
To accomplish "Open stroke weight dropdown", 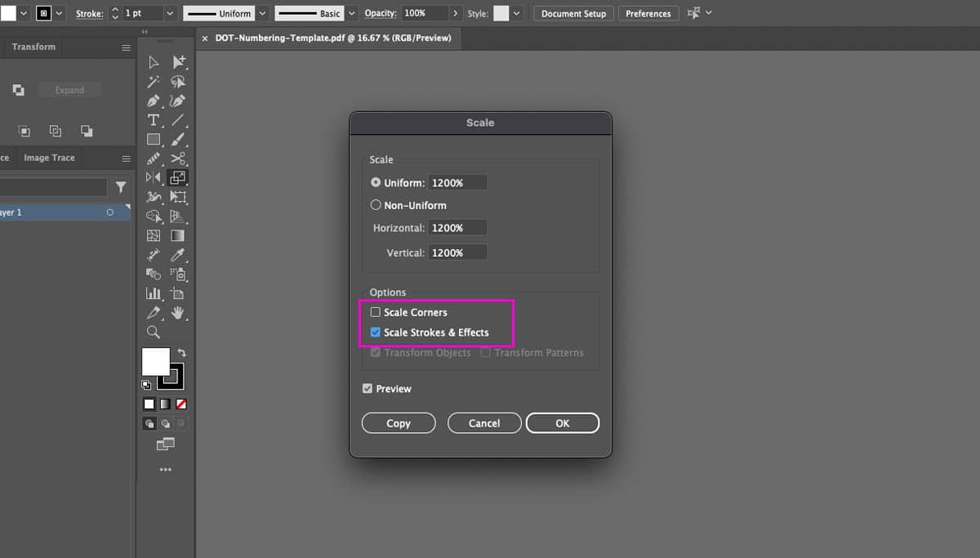I will [x=170, y=14].
